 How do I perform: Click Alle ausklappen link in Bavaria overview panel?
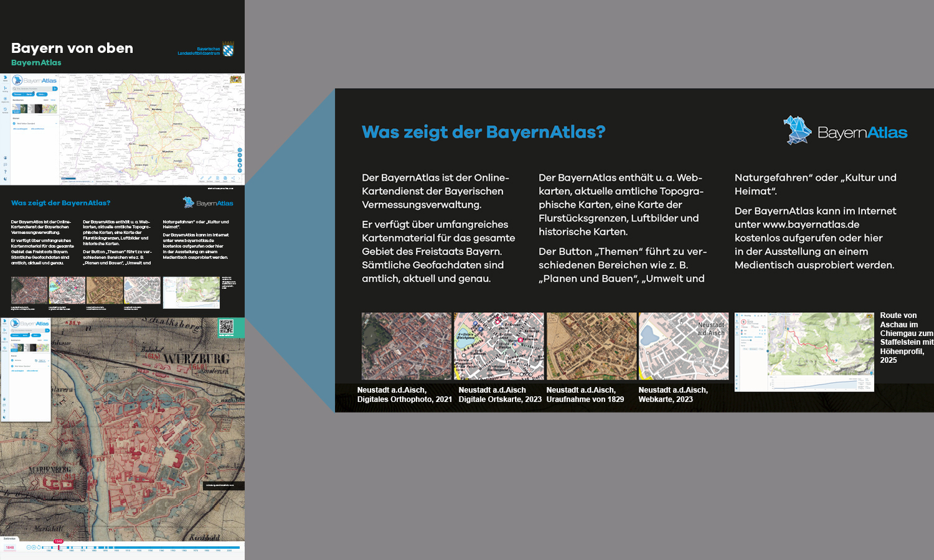20,129
